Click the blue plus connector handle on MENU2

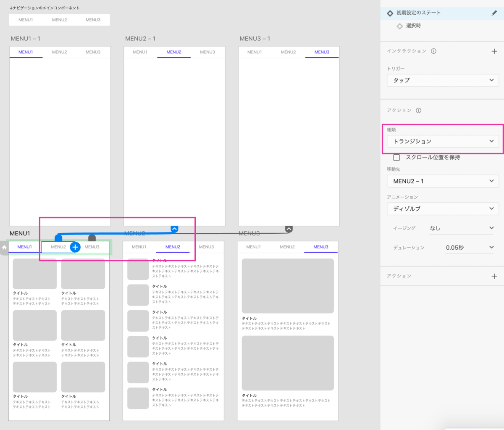point(75,247)
